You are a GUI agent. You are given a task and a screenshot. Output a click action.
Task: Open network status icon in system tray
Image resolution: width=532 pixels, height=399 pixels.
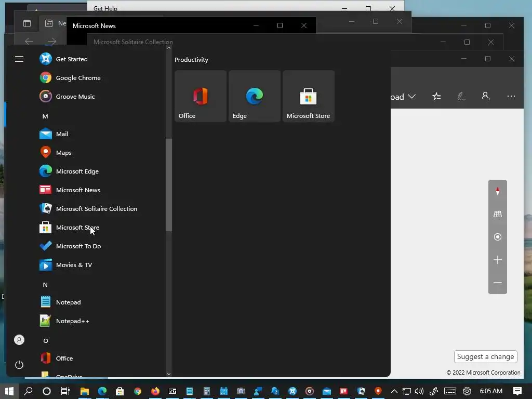(x=406, y=391)
